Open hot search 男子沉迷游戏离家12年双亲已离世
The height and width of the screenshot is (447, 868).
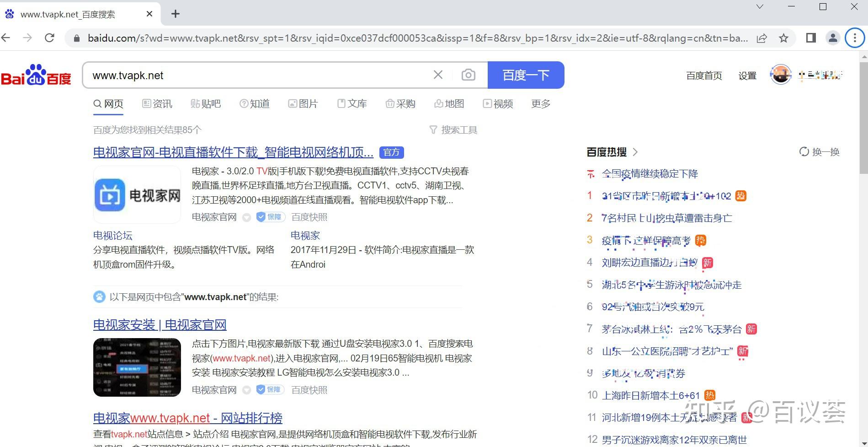(x=674, y=440)
